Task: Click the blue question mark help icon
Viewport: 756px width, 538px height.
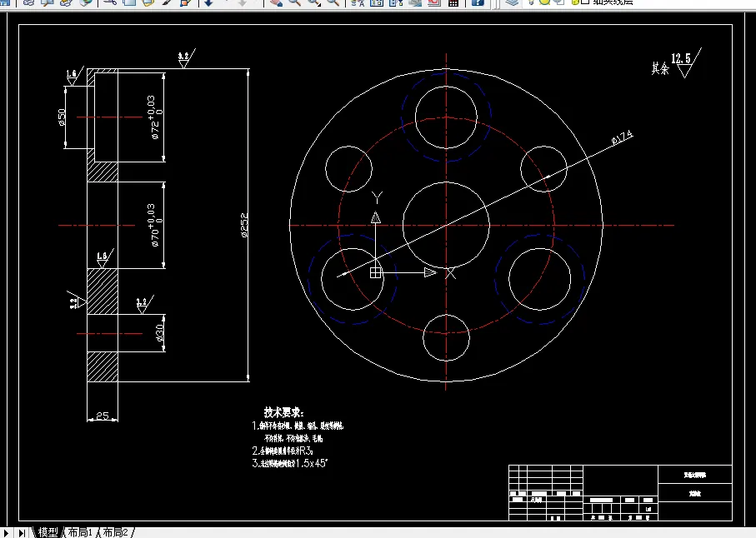Action: (x=478, y=2)
